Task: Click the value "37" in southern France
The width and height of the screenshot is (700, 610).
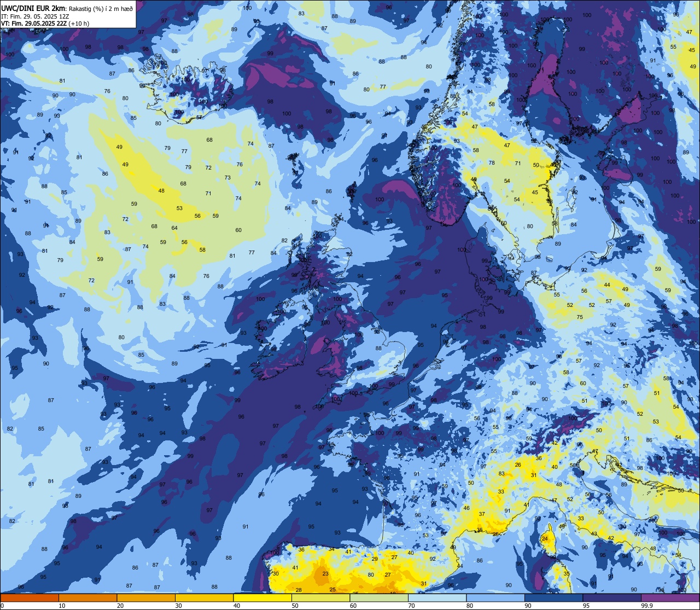Action: pyautogui.click(x=482, y=514)
